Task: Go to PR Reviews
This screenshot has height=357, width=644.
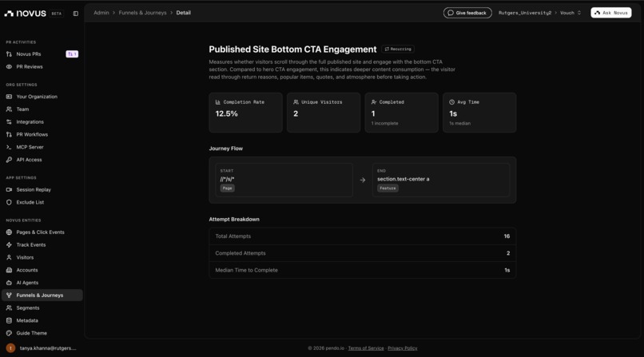Action: tap(42, 67)
